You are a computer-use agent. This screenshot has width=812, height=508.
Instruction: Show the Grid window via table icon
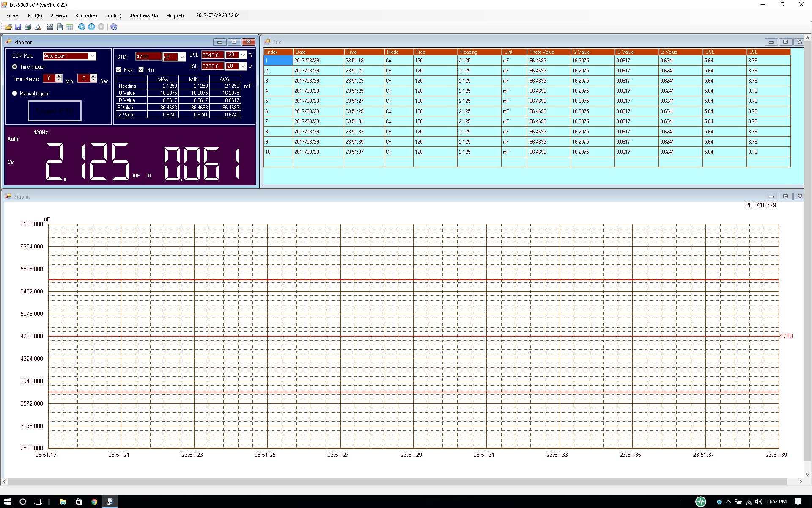pos(69,27)
